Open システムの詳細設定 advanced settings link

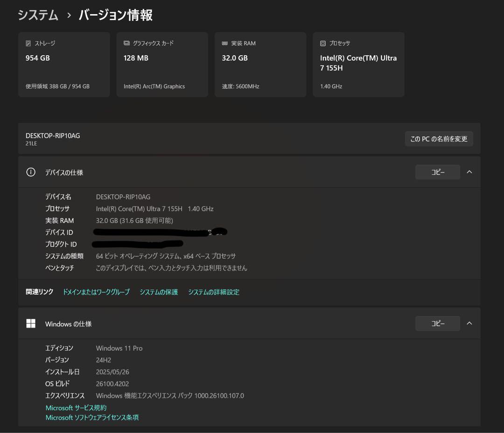(214, 291)
